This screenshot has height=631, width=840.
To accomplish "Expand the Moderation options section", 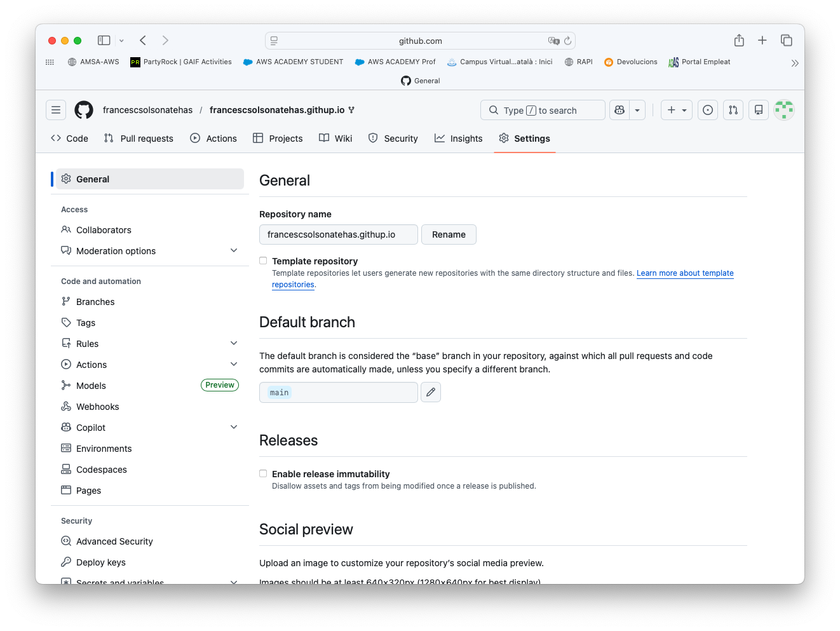I will (x=234, y=251).
